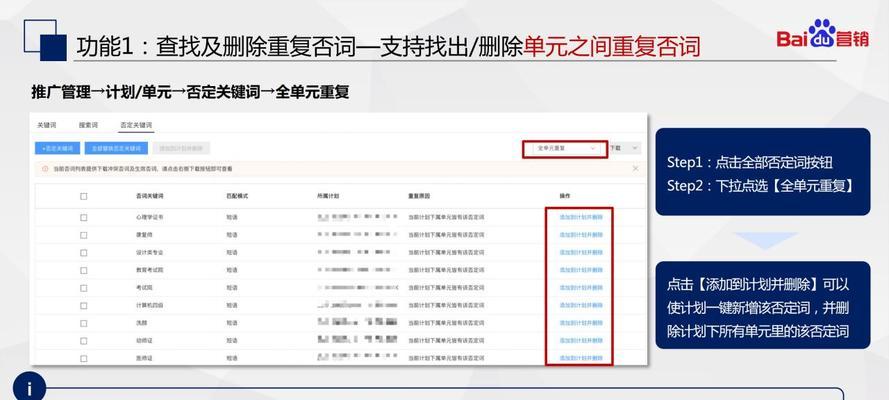This screenshot has height=400, width=889.
Task: Click 添加到计划并删除 in 设计类专业 row
Action: 581,253
